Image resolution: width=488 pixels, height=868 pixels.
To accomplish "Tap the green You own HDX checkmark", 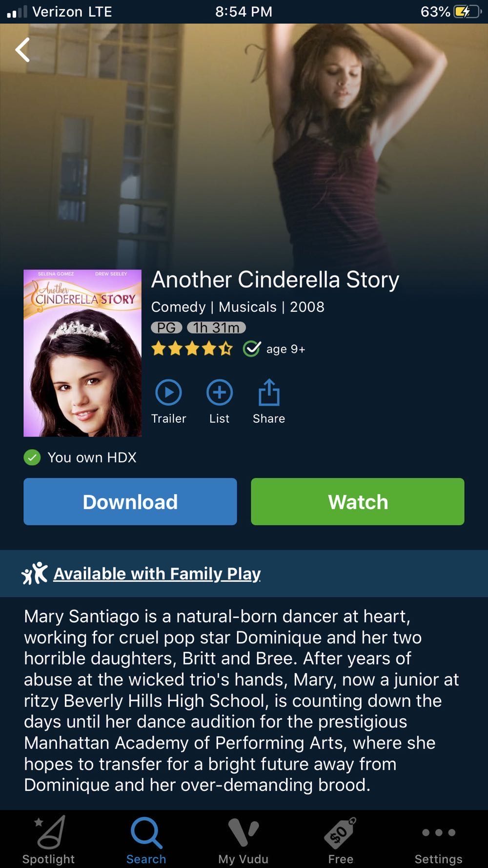I will click(x=32, y=457).
